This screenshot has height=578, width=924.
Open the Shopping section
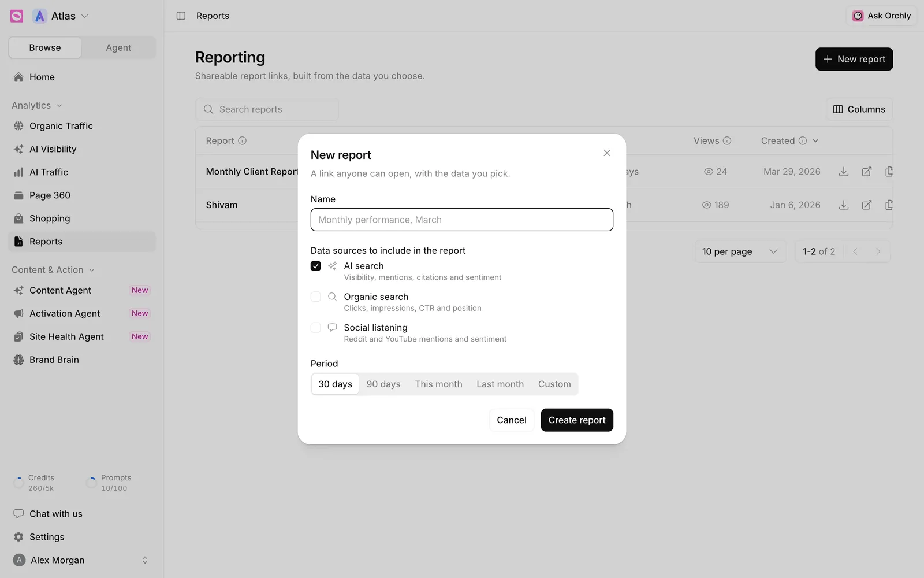[82, 218]
